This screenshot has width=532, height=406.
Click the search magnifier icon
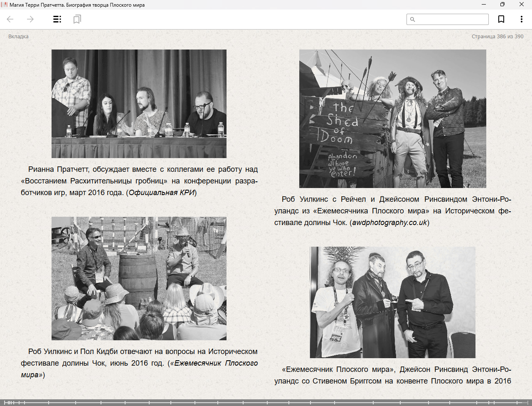point(413,20)
